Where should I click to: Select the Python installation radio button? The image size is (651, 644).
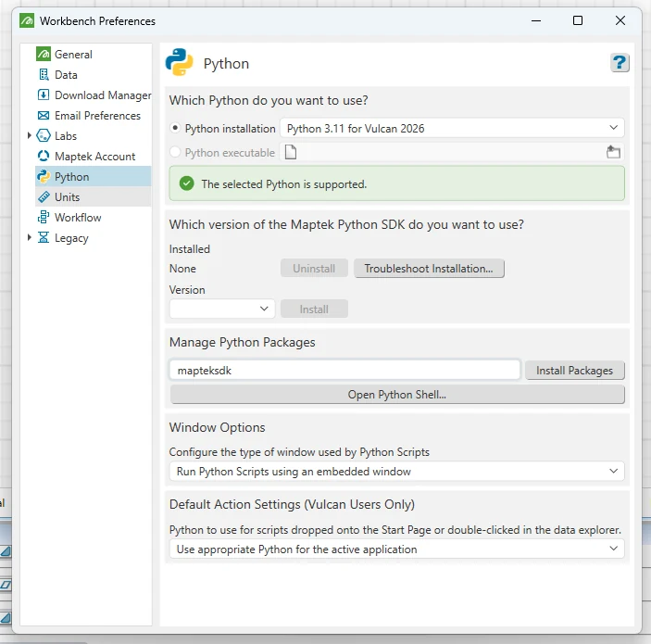175,128
